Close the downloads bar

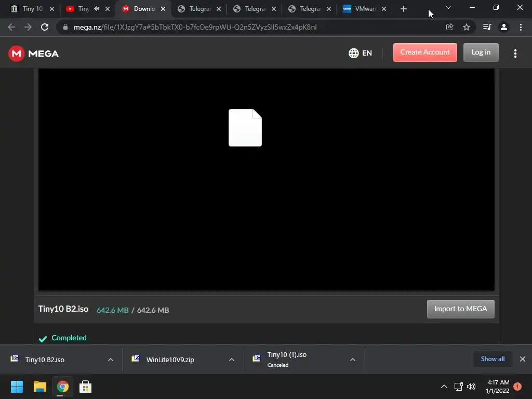(523, 359)
